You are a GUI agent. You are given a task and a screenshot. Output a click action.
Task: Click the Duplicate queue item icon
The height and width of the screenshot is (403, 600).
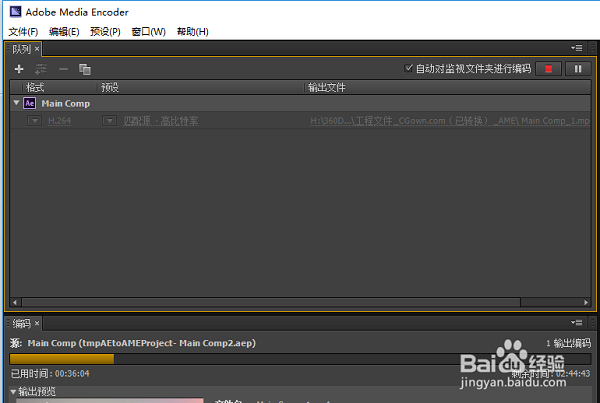[x=85, y=69]
